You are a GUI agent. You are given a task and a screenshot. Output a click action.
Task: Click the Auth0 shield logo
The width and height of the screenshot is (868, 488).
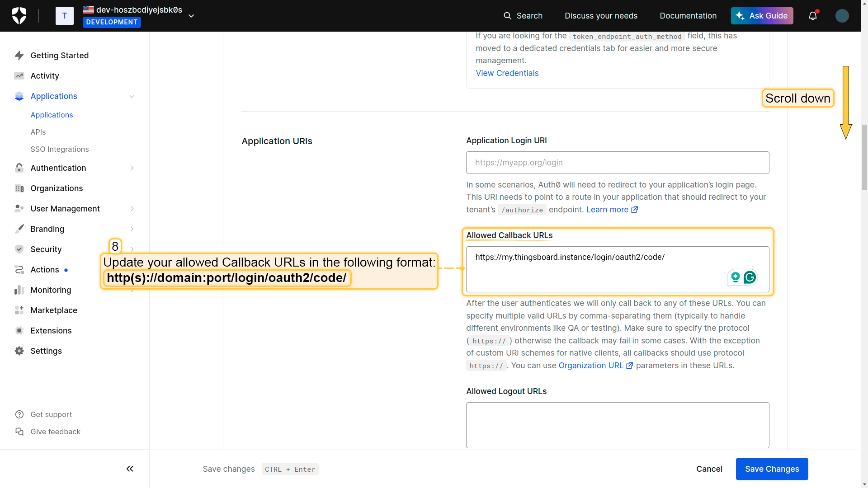point(19,16)
